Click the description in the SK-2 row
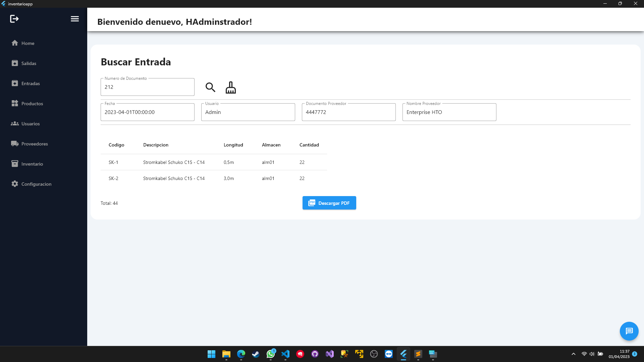The image size is (644, 362). coord(174,178)
